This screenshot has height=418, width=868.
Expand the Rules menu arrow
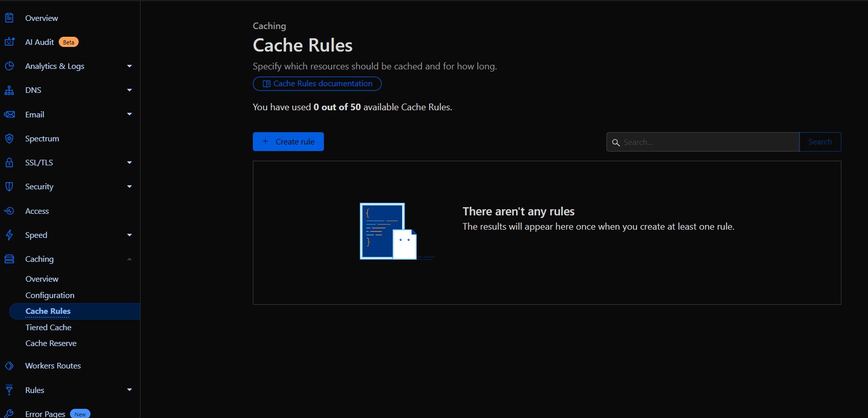click(129, 390)
